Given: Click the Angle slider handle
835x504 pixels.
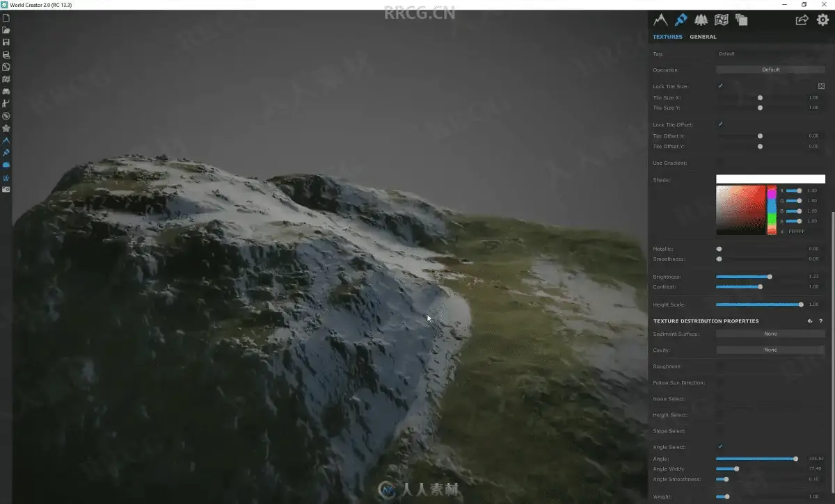Looking at the screenshot, I should click(795, 459).
